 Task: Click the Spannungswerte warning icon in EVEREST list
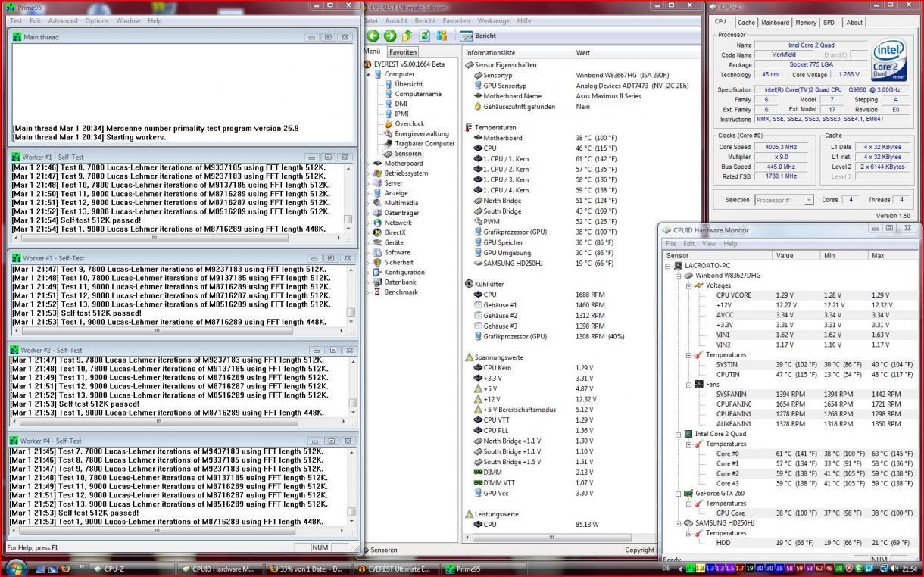pyautogui.click(x=469, y=357)
